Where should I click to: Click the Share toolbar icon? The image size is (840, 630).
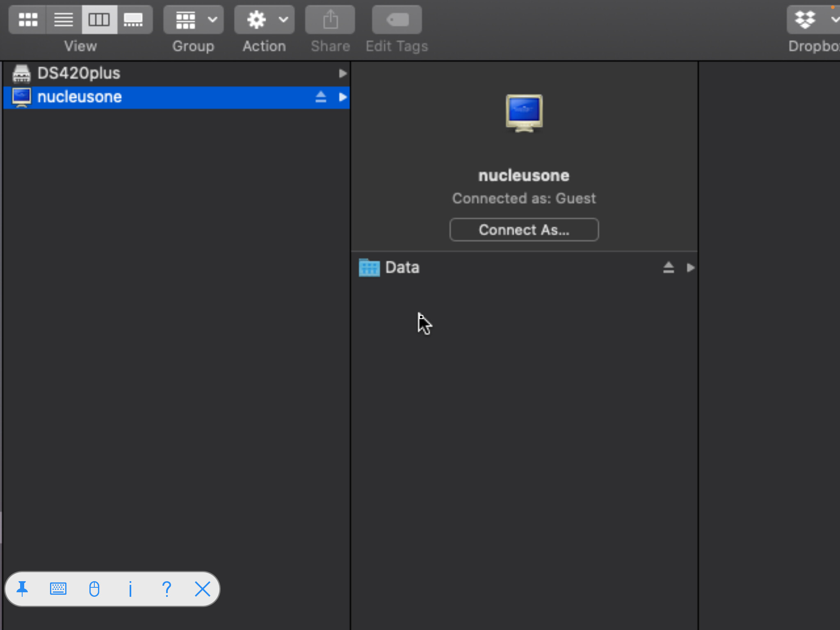pyautogui.click(x=330, y=20)
